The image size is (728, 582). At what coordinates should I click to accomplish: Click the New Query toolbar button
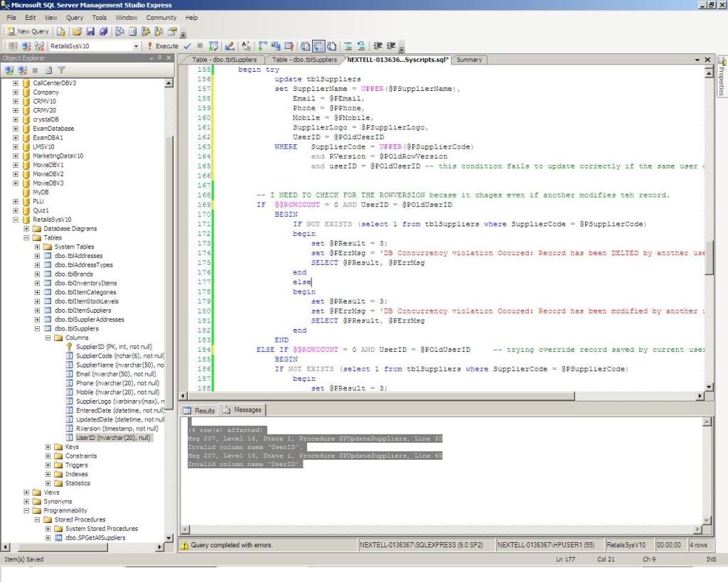coord(27,31)
